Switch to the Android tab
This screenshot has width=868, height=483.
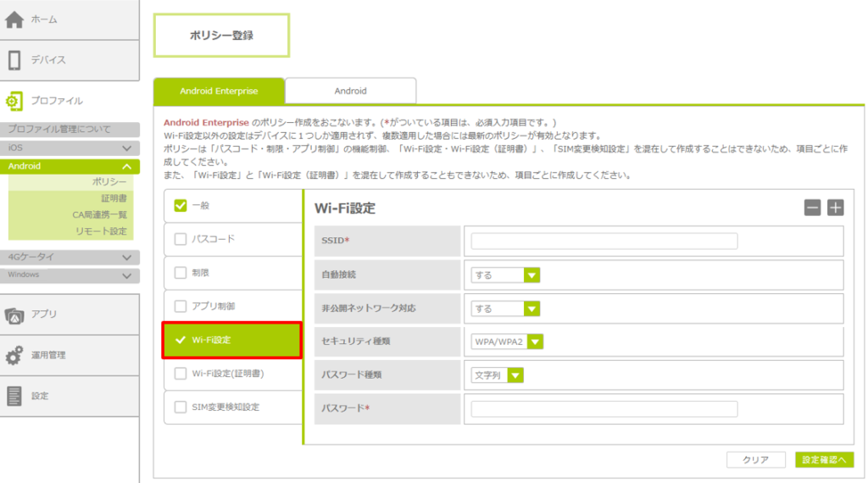pyautogui.click(x=350, y=91)
